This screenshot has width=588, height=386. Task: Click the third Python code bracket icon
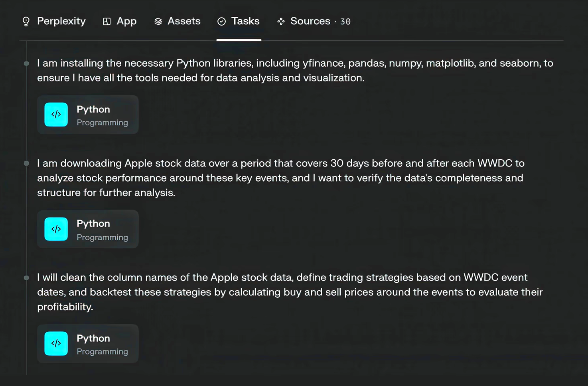[x=56, y=343]
